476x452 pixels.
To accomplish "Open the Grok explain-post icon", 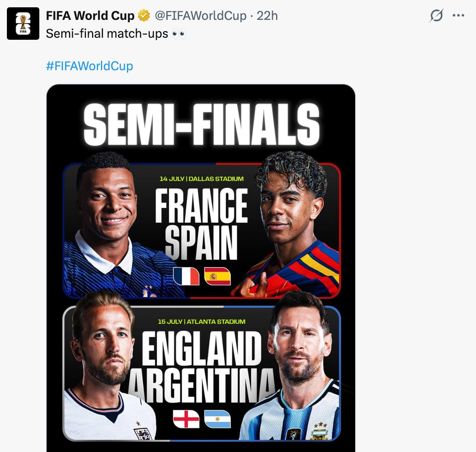I will [x=436, y=15].
